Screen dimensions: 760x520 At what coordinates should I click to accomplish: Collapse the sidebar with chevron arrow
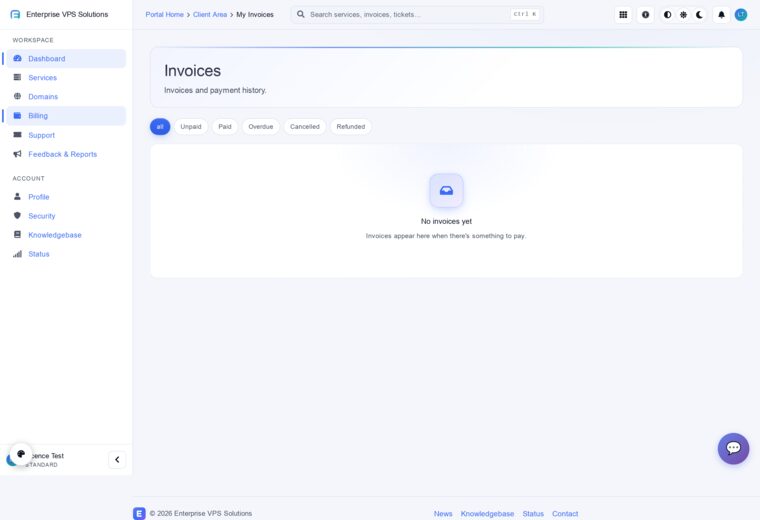click(x=117, y=459)
